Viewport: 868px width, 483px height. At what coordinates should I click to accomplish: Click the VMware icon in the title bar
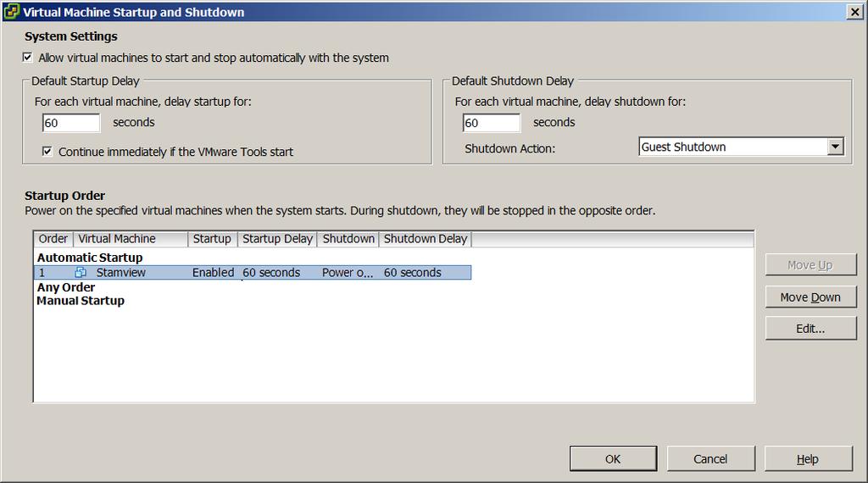11,12
